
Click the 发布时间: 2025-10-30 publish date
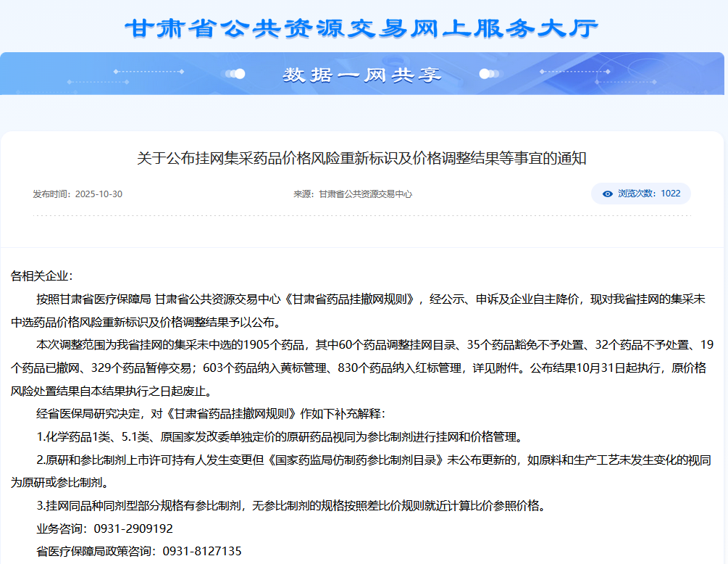coord(78,194)
